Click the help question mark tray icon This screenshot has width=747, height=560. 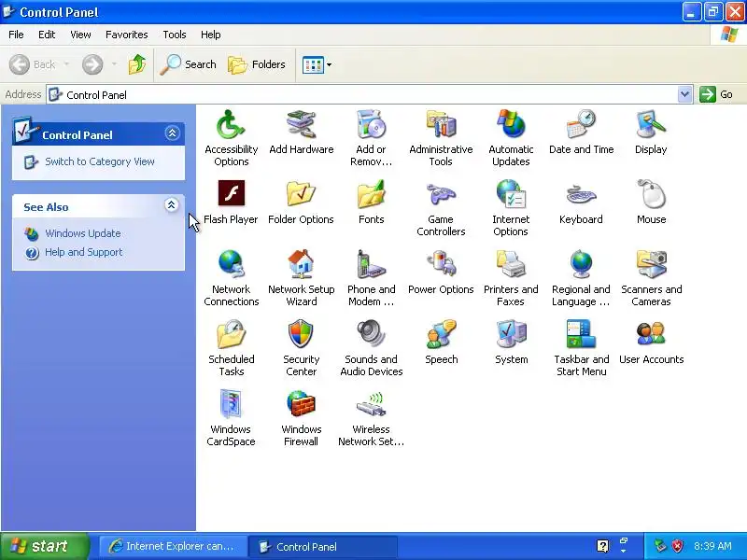pos(602,546)
